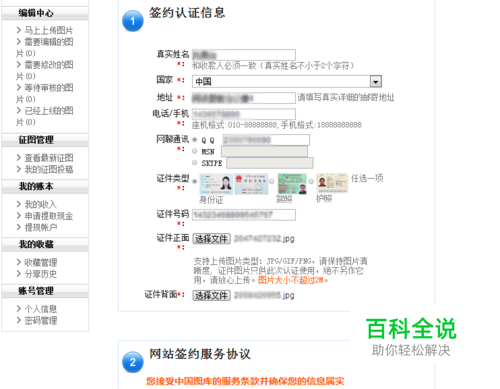The height and width of the screenshot is (389, 500).
Task: Select the 身份证 radio button
Action: click(195, 181)
